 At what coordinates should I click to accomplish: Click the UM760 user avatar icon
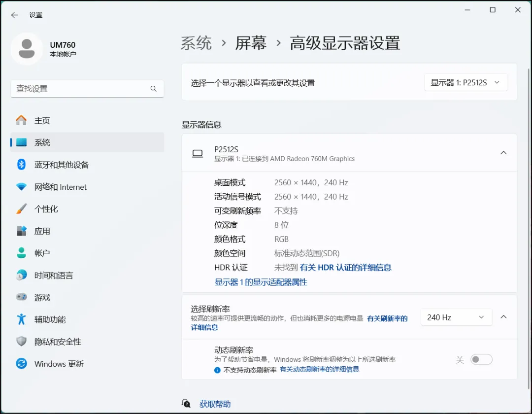pos(27,49)
